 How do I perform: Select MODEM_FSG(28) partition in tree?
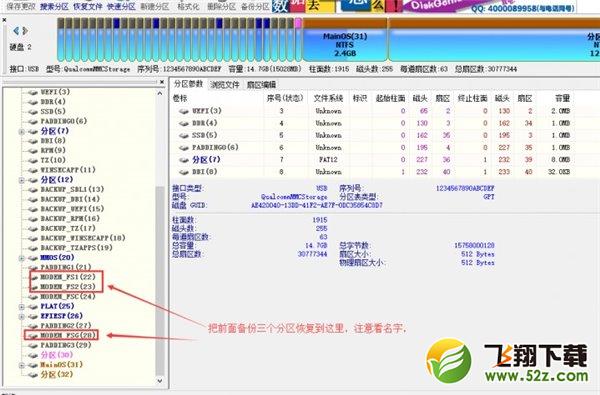[68, 335]
